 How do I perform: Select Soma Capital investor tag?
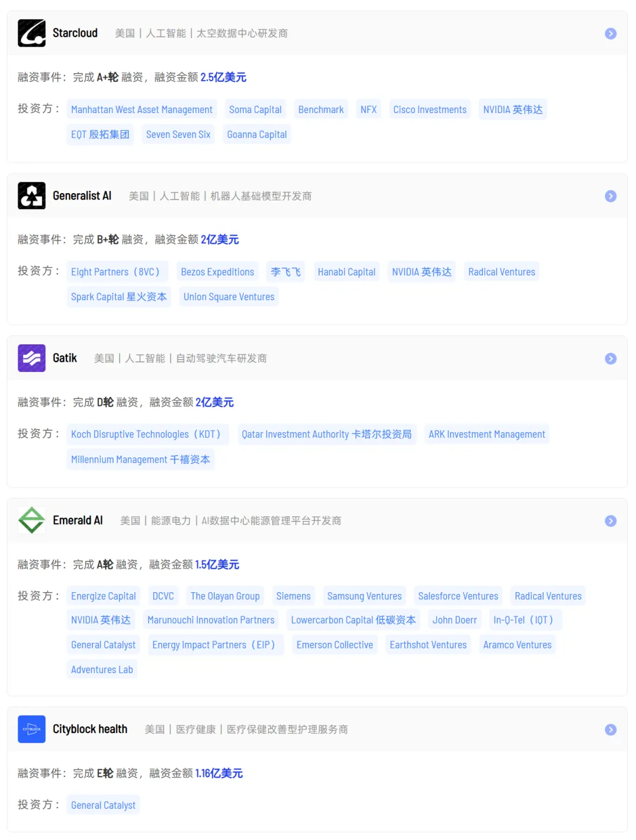coord(256,109)
